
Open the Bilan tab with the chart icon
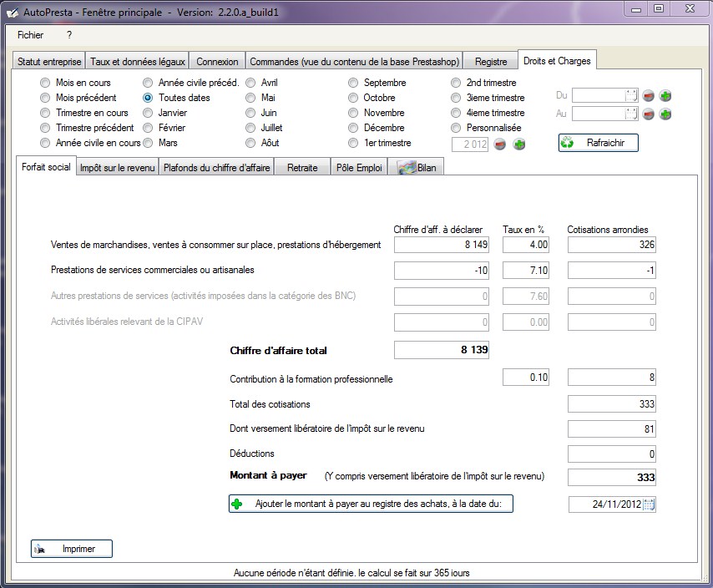(417, 167)
